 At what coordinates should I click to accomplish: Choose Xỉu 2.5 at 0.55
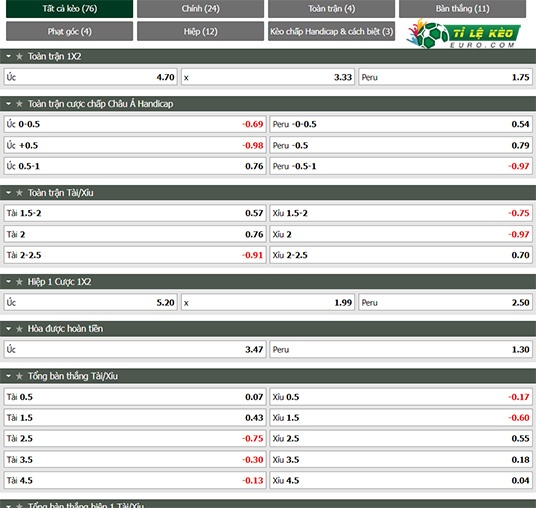click(x=401, y=439)
